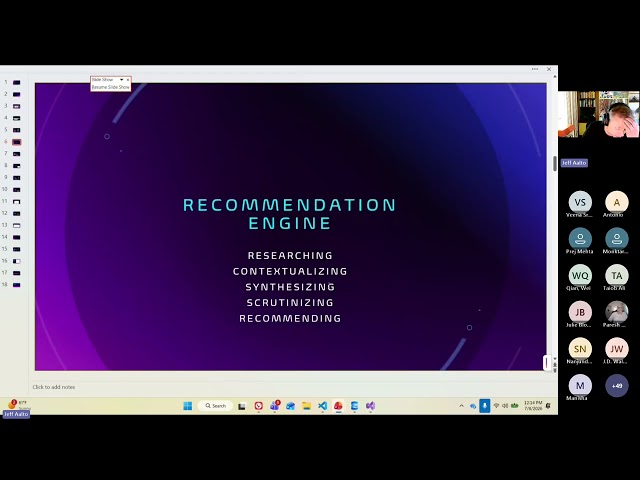Expand the +49 more participants bubble
Image resolution: width=640 pixels, height=480 pixels.
[617, 386]
